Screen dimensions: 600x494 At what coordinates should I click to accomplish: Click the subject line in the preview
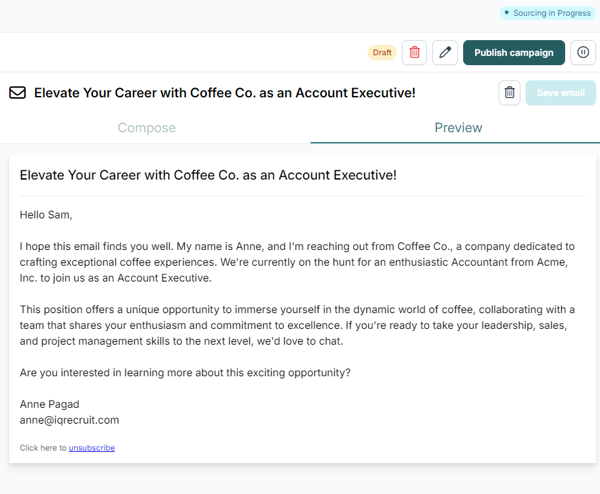[208, 175]
